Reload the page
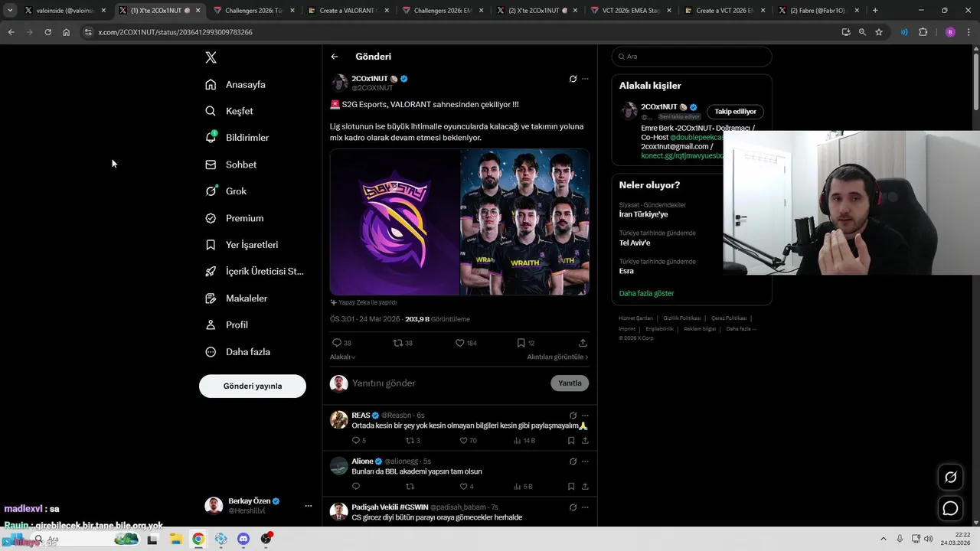Image resolution: width=980 pixels, height=551 pixels. click(x=47, y=32)
